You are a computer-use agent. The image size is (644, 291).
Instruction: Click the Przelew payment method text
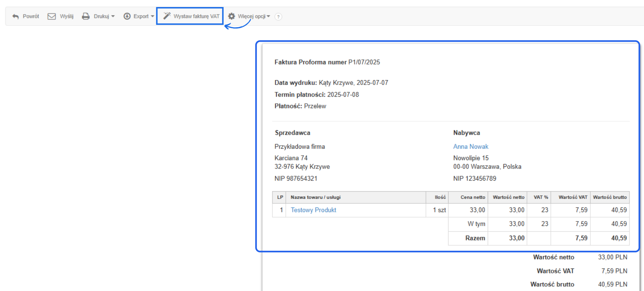click(315, 106)
